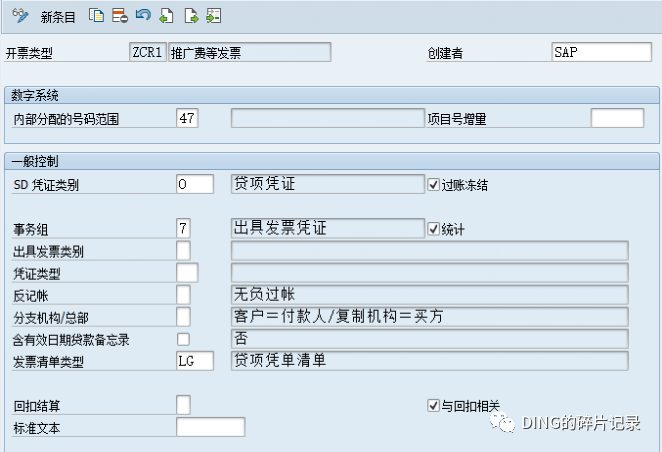Click the 贷项凭证 description text

click(264, 184)
